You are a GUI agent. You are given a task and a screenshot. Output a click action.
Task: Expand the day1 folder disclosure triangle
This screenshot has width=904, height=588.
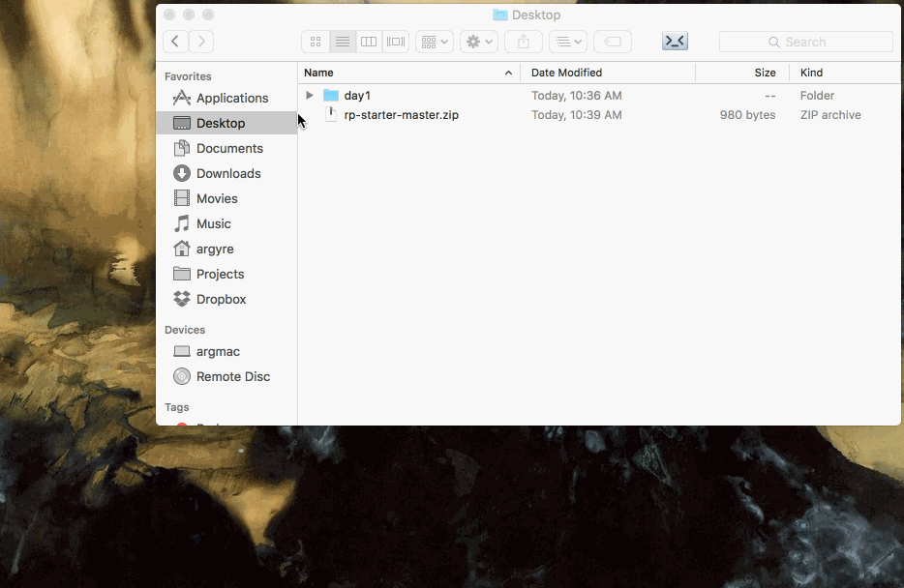click(309, 95)
